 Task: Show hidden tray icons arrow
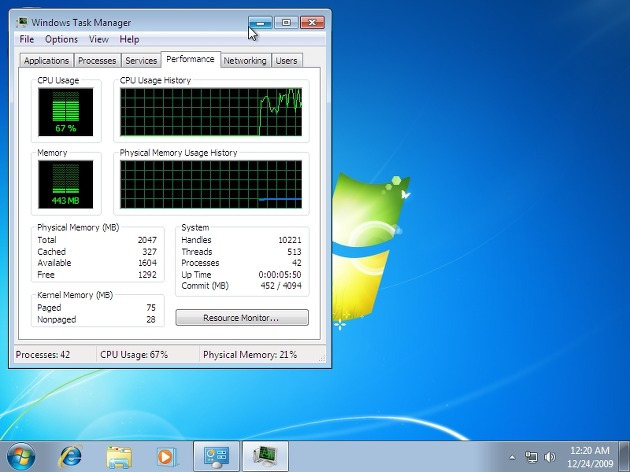click(512, 457)
